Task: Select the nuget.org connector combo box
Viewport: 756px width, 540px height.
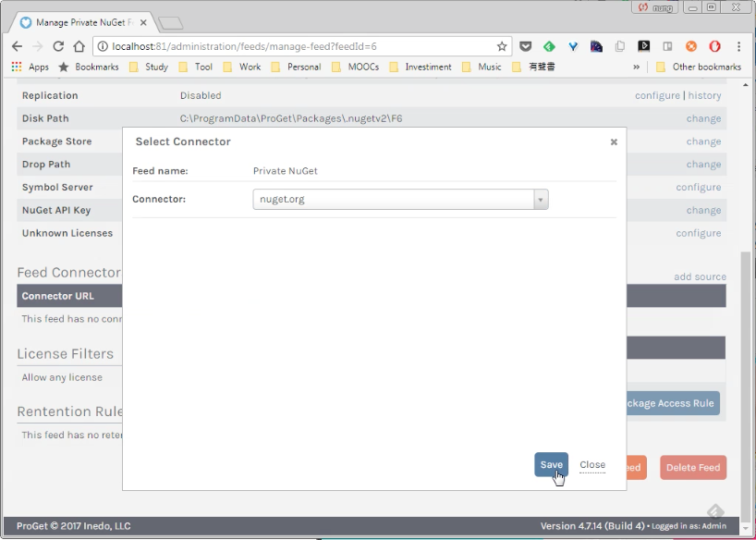Action: coord(400,200)
